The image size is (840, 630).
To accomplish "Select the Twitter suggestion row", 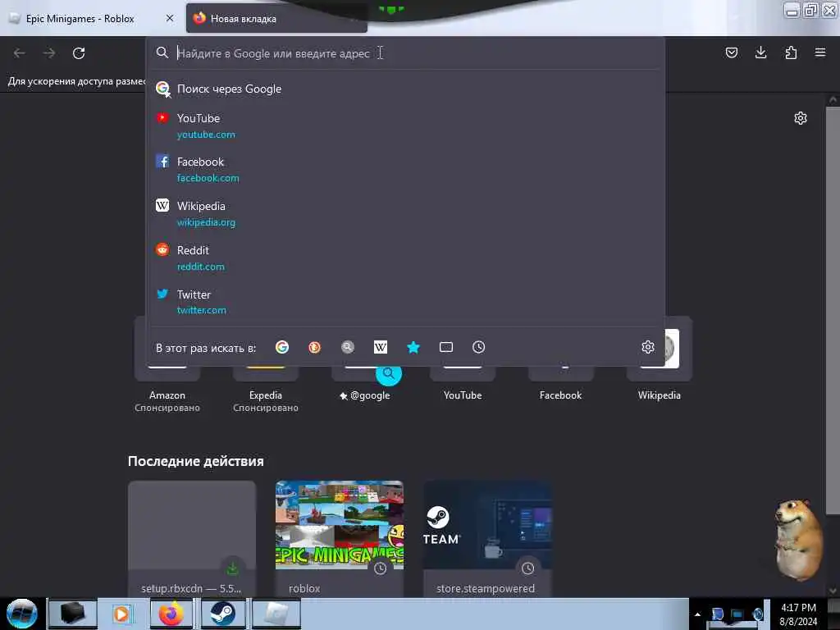I will click(x=405, y=302).
